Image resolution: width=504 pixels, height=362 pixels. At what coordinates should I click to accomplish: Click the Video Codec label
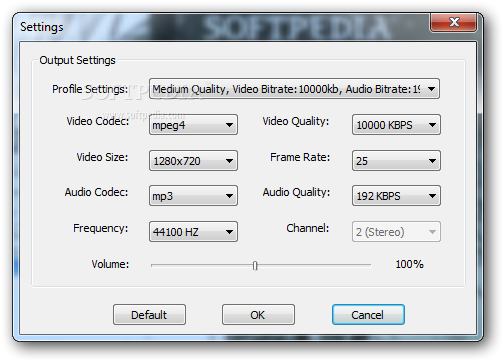point(98,121)
